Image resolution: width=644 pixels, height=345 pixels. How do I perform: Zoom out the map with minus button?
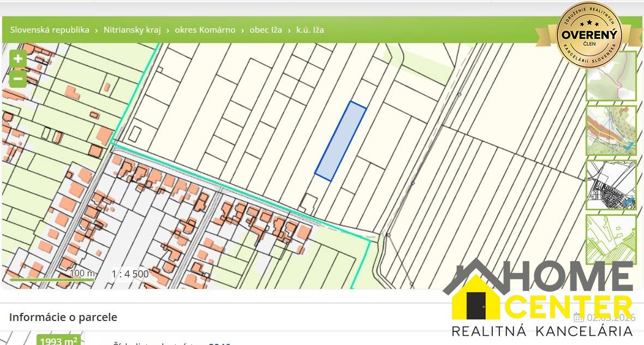point(18,79)
